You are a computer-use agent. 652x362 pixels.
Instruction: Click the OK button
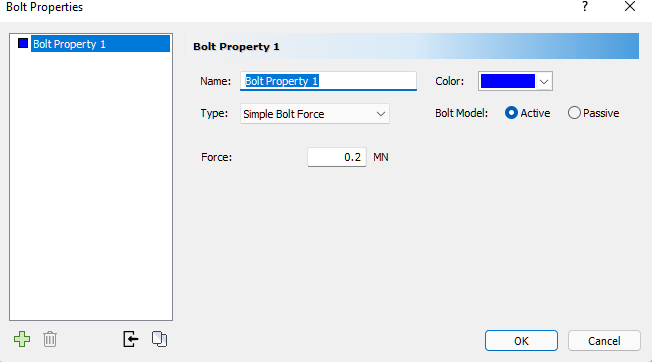click(521, 341)
